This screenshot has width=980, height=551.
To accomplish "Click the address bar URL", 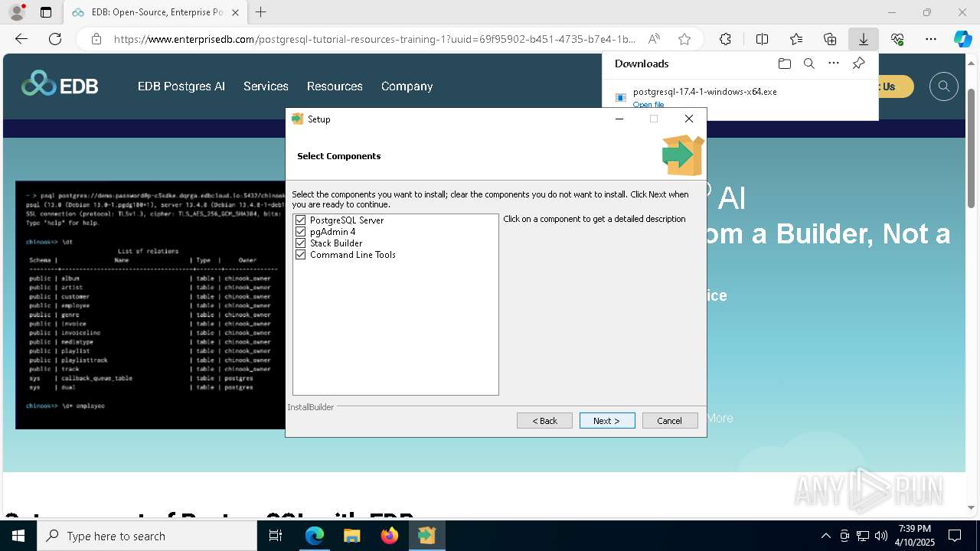I will (x=375, y=39).
